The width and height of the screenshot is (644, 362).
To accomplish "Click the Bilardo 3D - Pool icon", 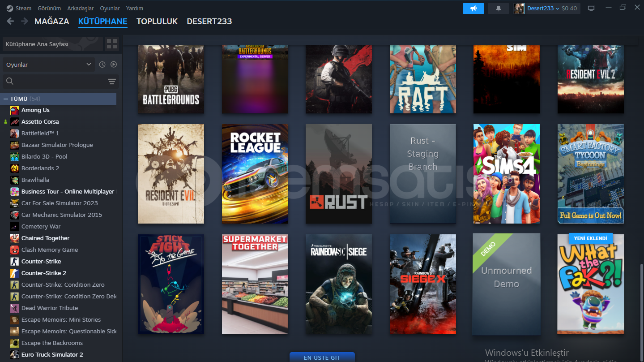I will click(x=15, y=157).
